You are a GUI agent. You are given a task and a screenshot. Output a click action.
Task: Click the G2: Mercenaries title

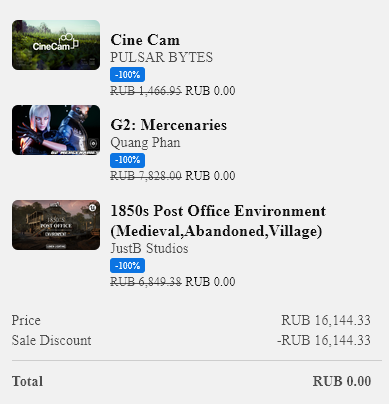coord(169,125)
